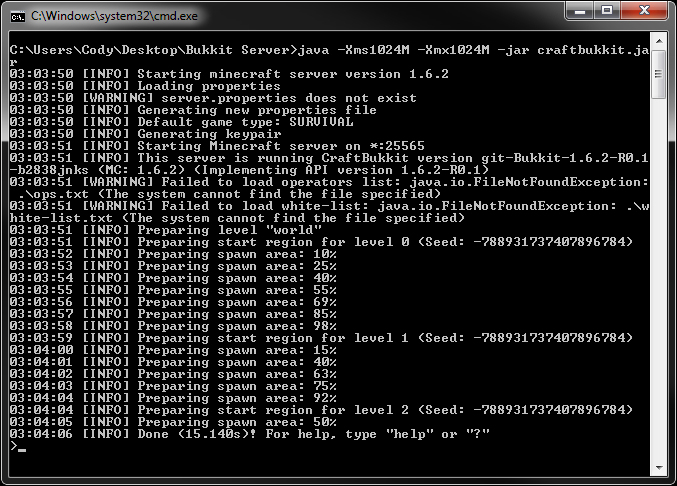The image size is (677, 486).
Task: Click the blinking prompt cursor line
Action: point(19,446)
